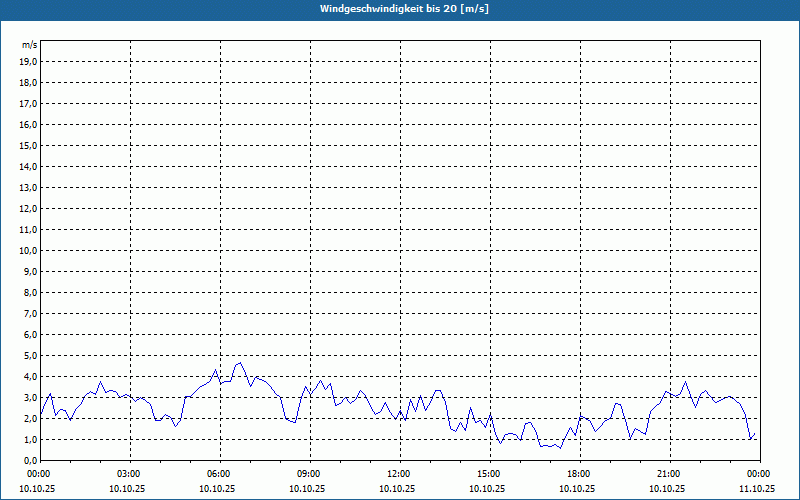Click the 18:00 time label
This screenshot has height=500, width=800.
click(578, 474)
